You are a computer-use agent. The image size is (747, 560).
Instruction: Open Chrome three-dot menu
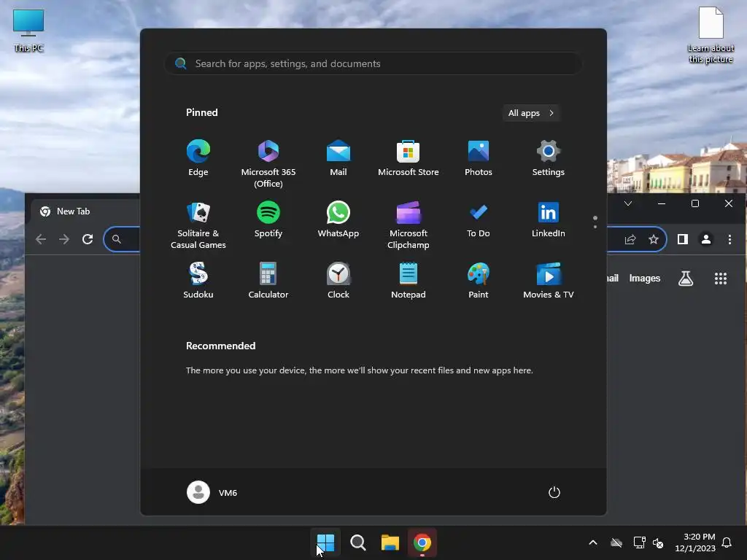click(x=729, y=239)
